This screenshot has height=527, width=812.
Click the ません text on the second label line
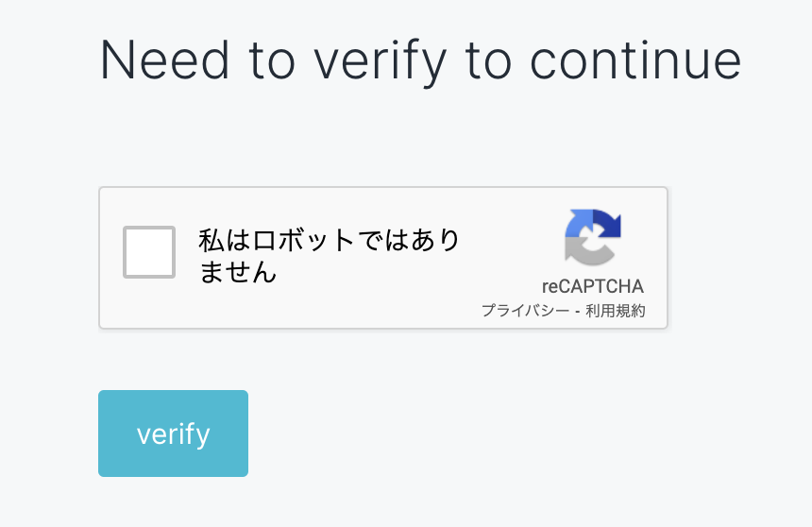[x=237, y=273]
